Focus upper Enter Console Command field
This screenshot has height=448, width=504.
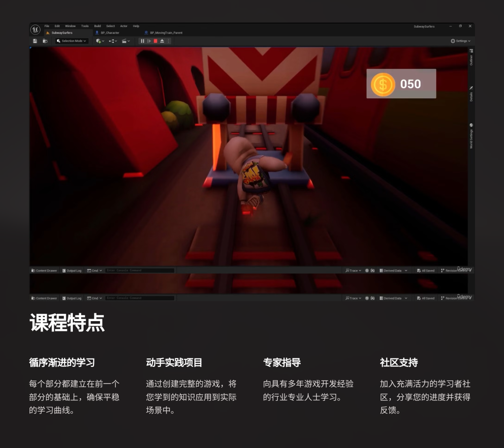(140, 270)
